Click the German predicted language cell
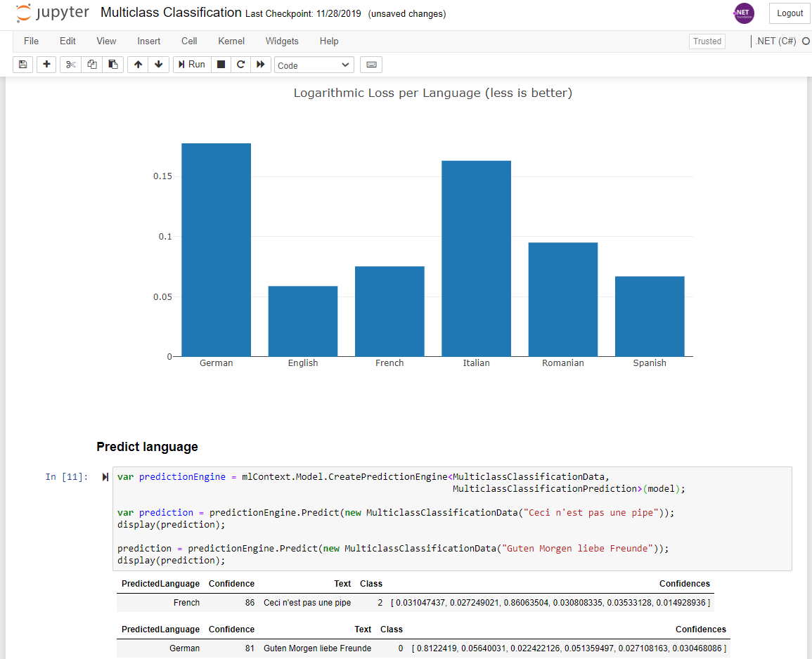Viewport: 812px width, 659px height. [x=184, y=648]
